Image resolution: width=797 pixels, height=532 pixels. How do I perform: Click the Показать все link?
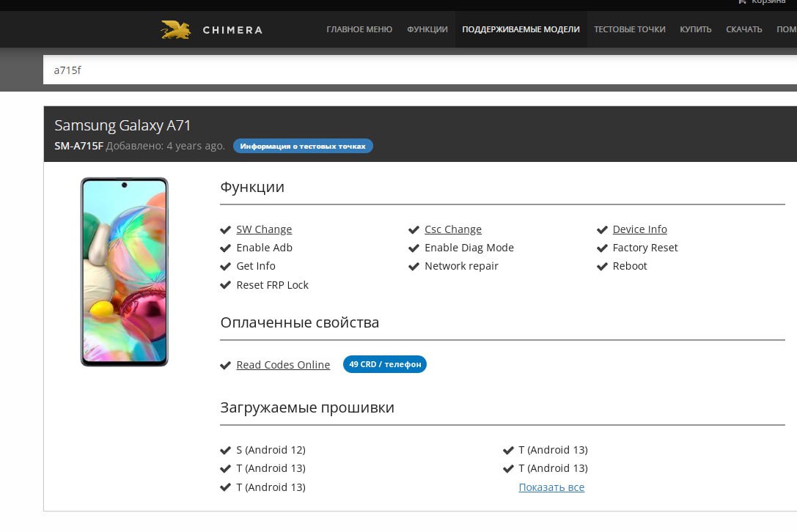[551, 487]
